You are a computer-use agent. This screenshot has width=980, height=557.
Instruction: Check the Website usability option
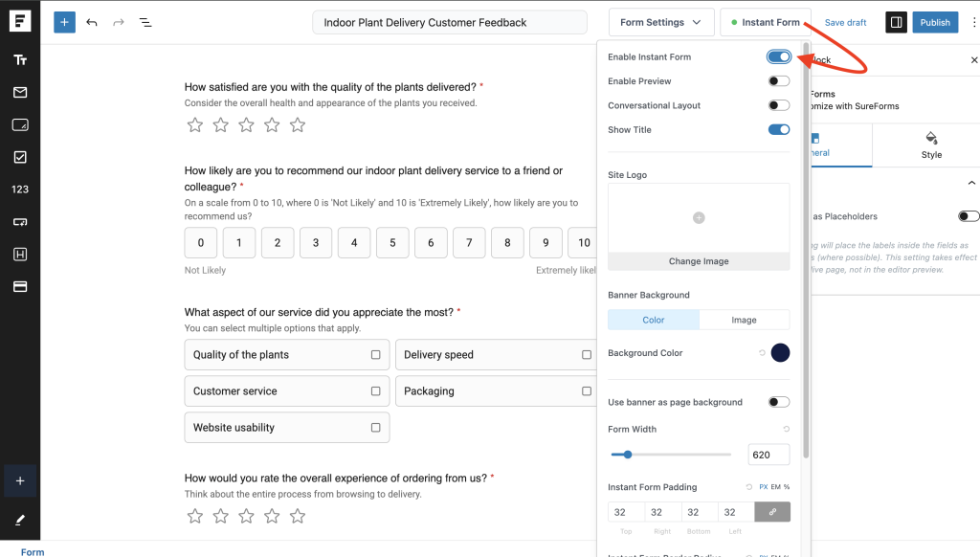coord(375,428)
